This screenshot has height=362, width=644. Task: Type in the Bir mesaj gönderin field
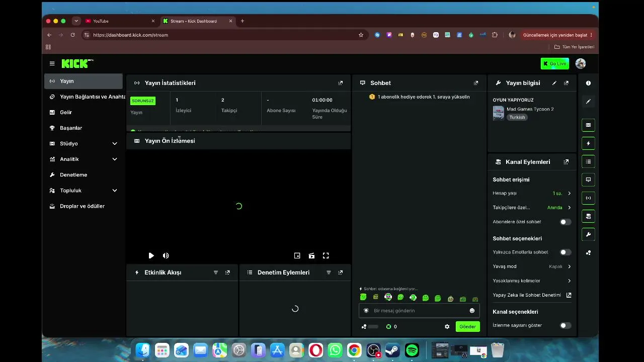(419, 311)
